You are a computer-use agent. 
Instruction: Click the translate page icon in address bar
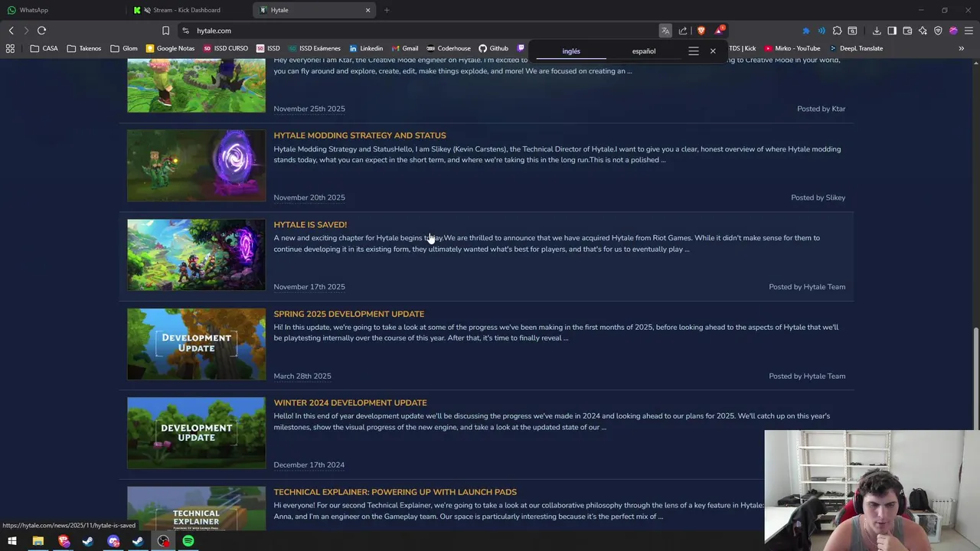coord(665,31)
